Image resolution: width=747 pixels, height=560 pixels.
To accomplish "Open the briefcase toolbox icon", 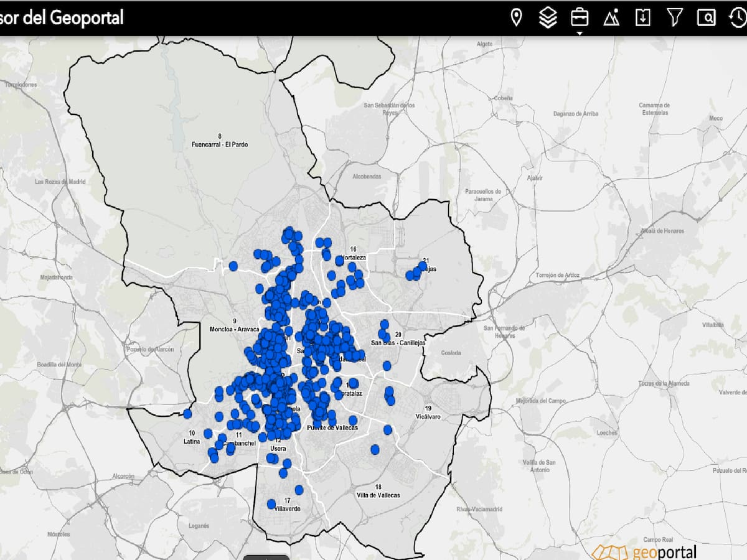I will coord(580,17).
